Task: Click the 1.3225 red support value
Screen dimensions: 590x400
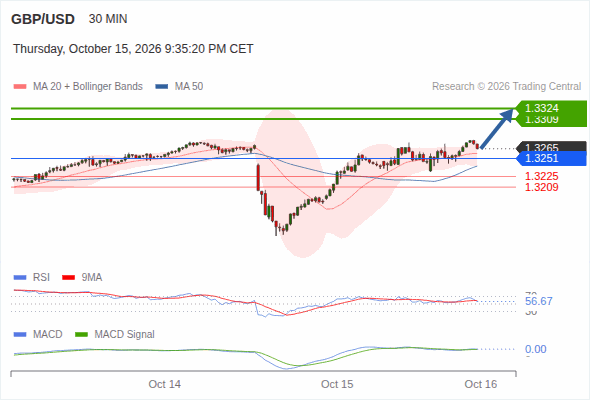Action: coord(541,176)
